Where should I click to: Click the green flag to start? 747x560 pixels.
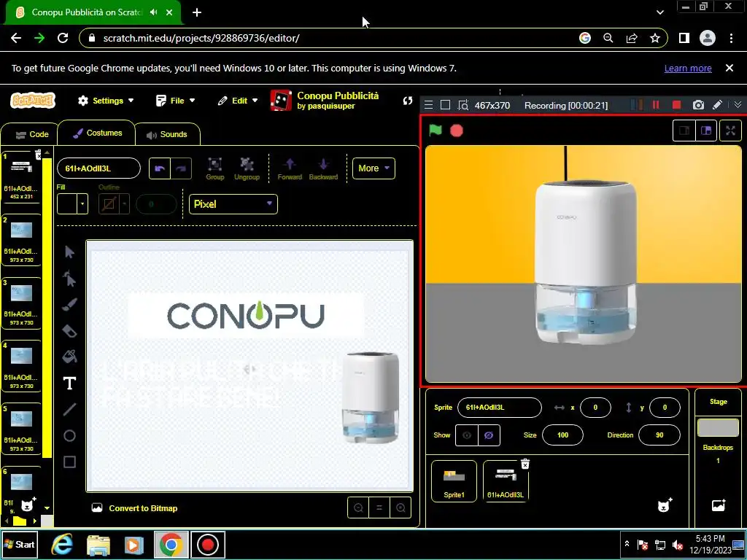pos(436,131)
